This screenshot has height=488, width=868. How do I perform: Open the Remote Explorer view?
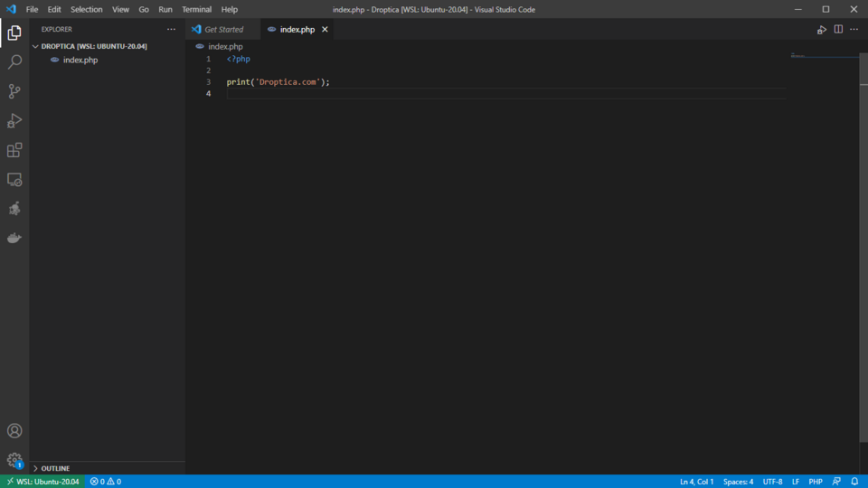(x=14, y=179)
